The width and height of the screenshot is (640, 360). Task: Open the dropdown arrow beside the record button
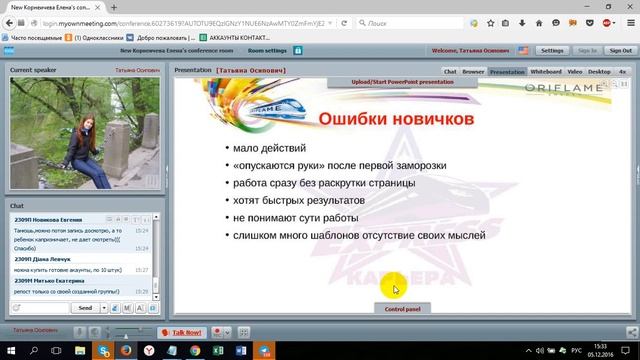click(227, 332)
